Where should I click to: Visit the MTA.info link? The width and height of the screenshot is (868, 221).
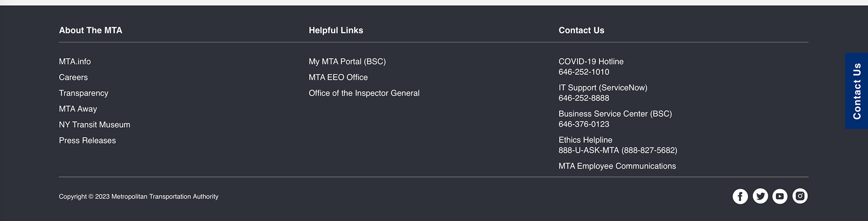[x=75, y=62]
